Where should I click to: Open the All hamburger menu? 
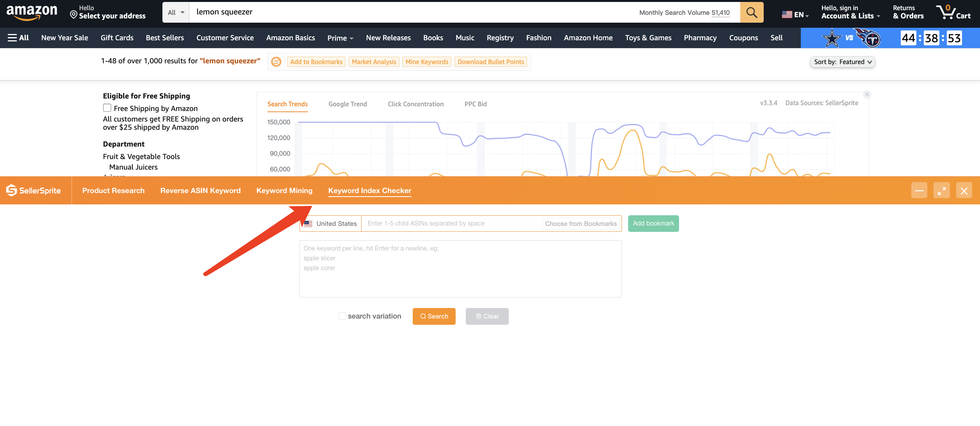tap(18, 38)
